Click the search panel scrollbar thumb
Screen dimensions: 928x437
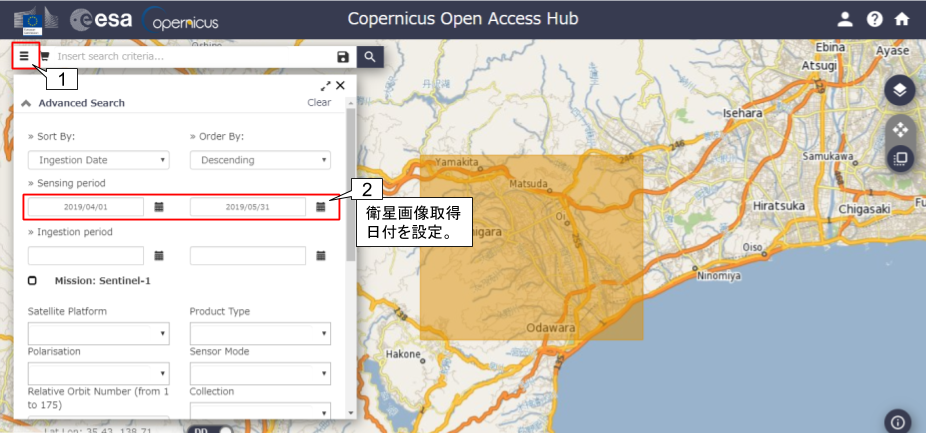(350, 185)
